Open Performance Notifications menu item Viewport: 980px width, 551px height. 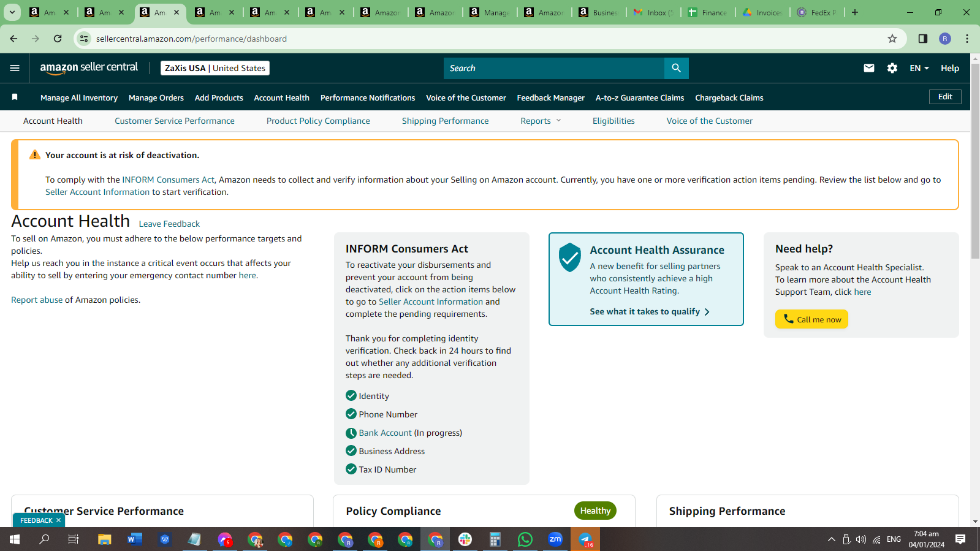tap(368, 97)
